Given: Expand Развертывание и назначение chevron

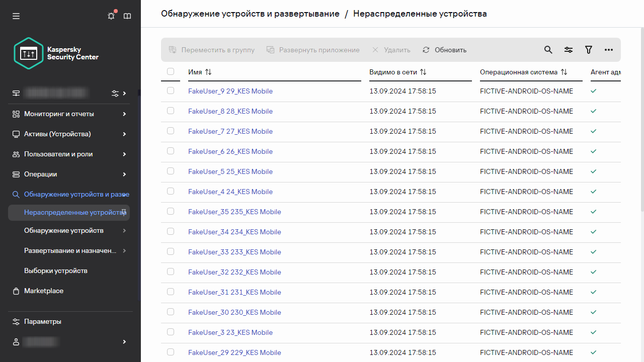Looking at the screenshot, I should (124, 250).
